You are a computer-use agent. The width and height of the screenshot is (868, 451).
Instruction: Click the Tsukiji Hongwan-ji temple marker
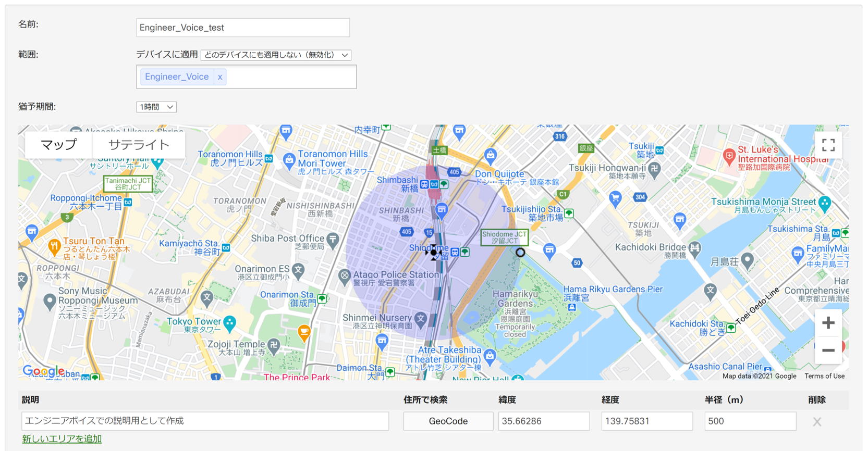[655, 169]
